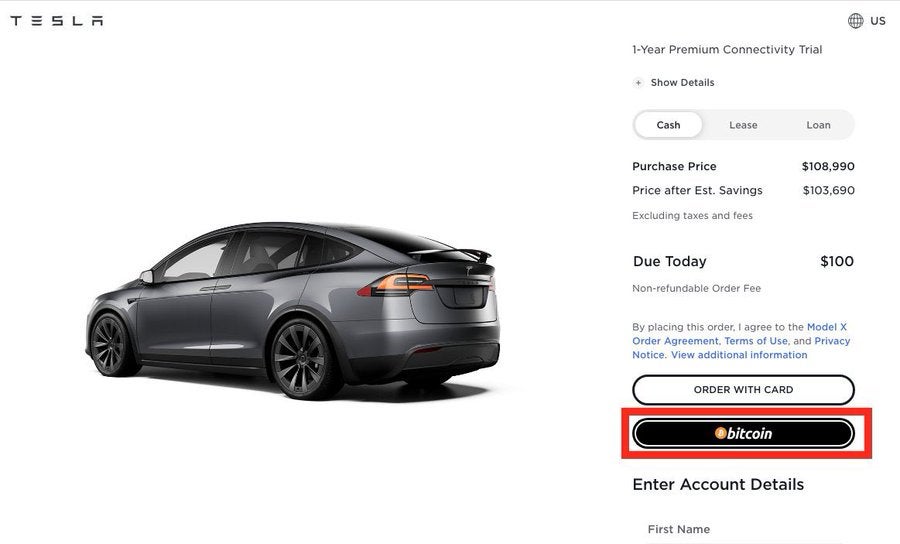Click the Enter Account Details heading
This screenshot has height=544, width=900.
click(718, 485)
